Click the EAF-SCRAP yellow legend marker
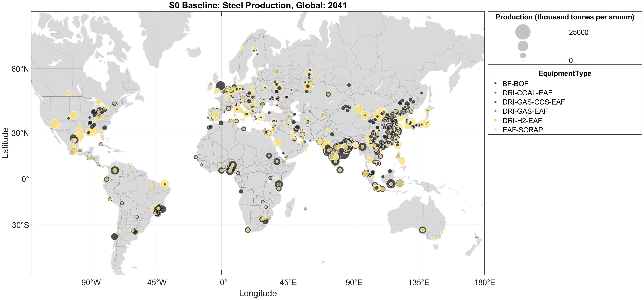 pos(495,130)
